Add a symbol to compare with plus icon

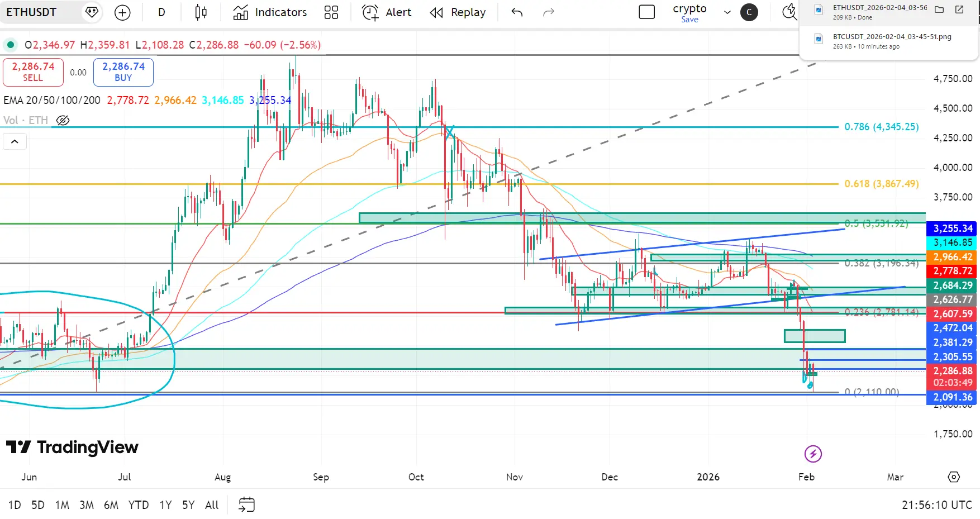tap(122, 12)
